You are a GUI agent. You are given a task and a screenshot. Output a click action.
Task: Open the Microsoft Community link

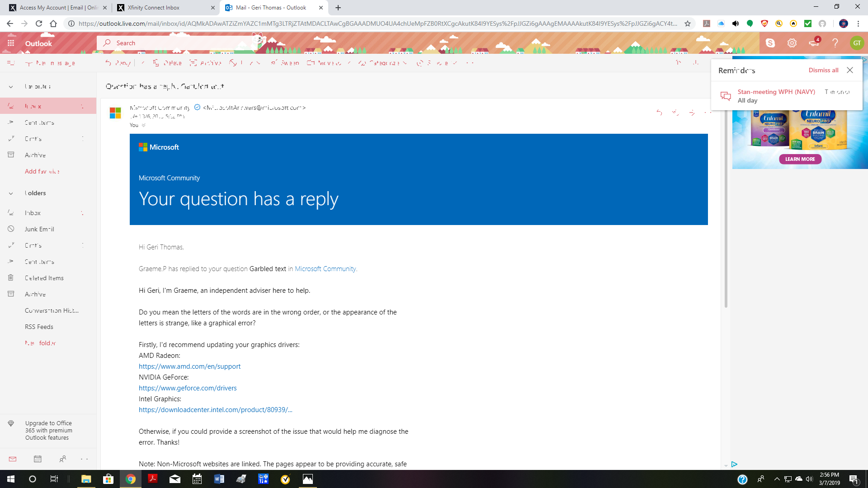point(325,269)
